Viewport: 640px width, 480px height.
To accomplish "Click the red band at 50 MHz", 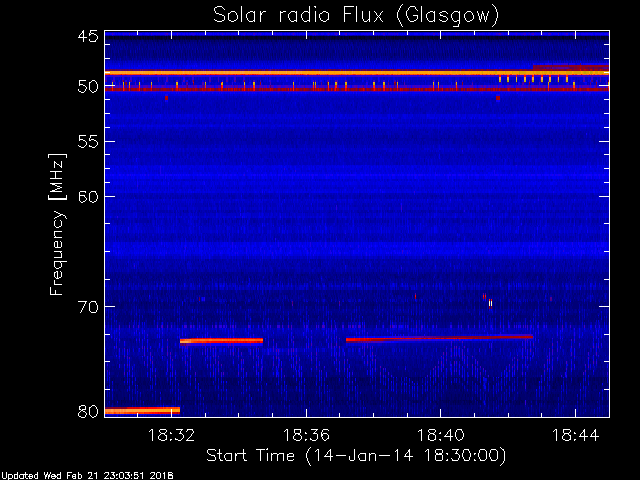I will [357, 89].
